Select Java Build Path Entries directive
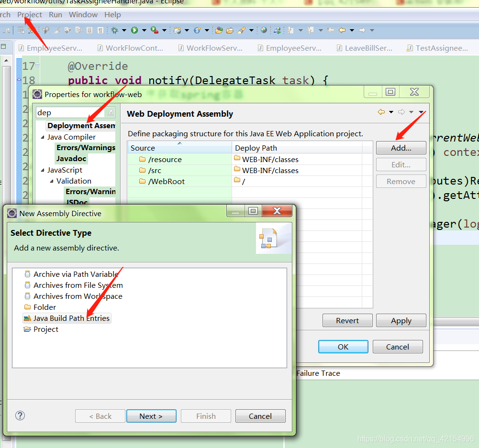 (x=67, y=318)
